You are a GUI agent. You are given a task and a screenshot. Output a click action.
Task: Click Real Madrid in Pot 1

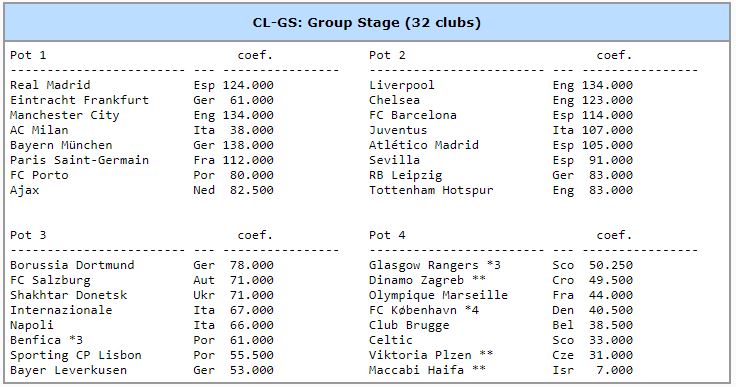(x=50, y=85)
